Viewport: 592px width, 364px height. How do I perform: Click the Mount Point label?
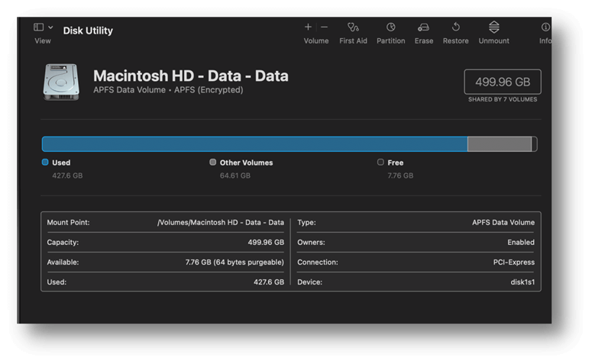tap(68, 223)
